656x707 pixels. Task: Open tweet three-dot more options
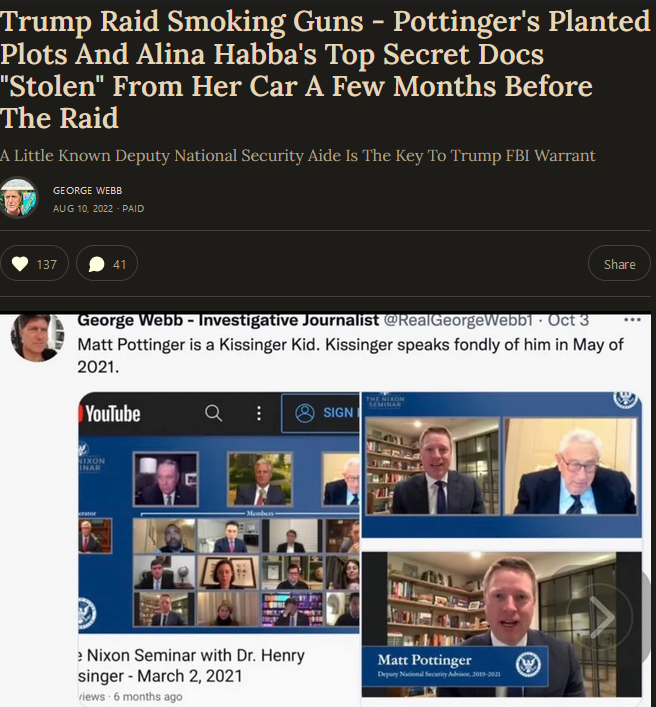632,320
